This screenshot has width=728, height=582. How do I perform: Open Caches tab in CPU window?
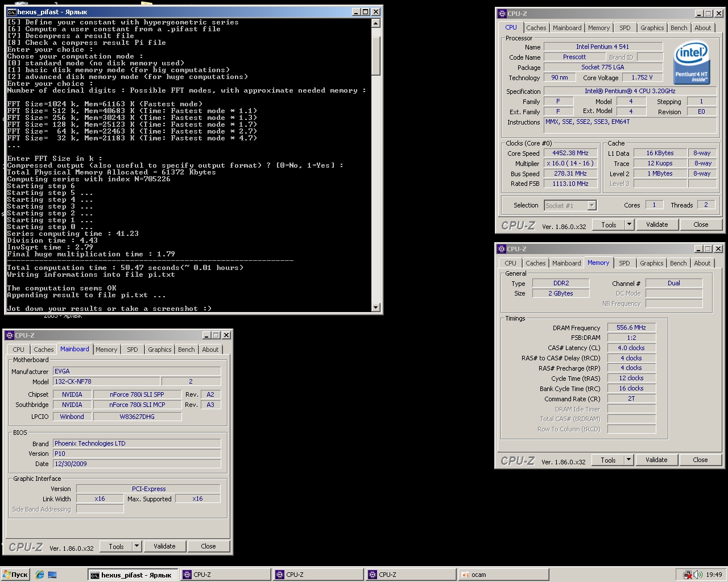click(536, 28)
